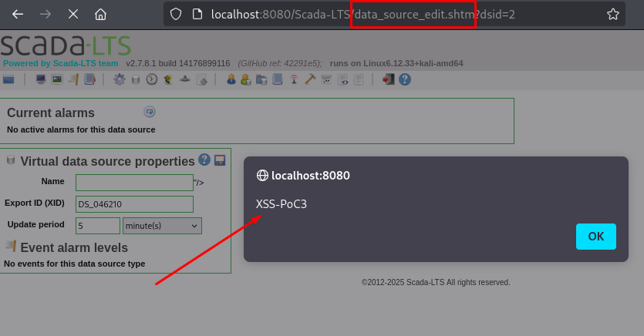Image resolution: width=644 pixels, height=336 pixels.
Task: Open Import/Export code document icon
Action: click(x=343, y=79)
